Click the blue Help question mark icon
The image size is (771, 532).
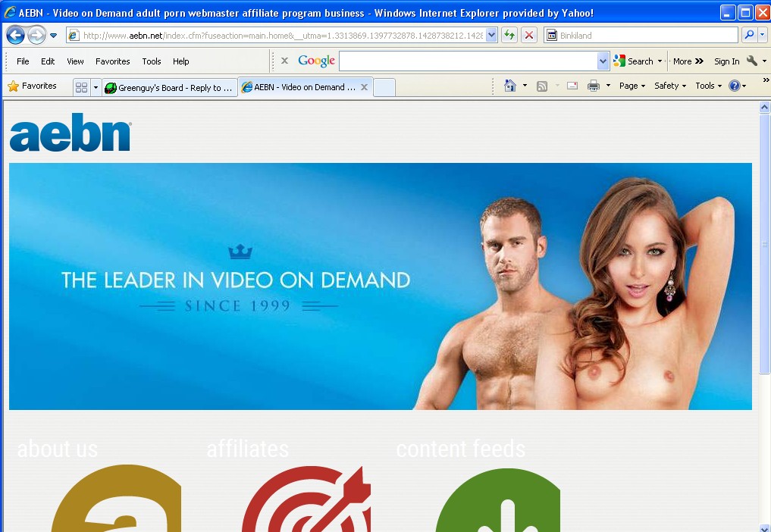[x=734, y=86]
